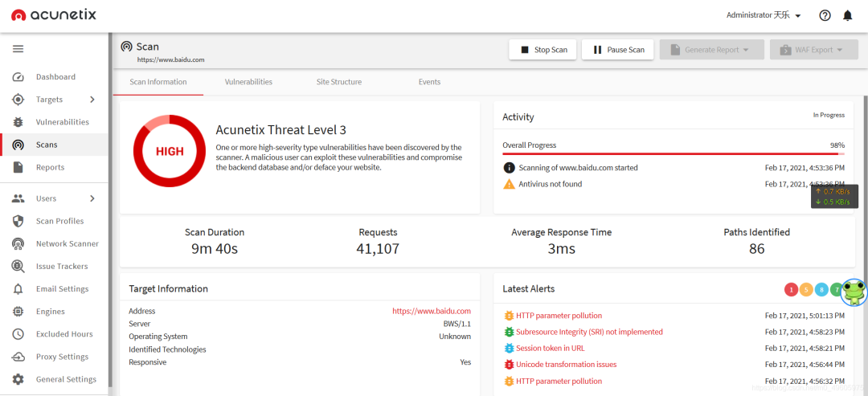The image size is (868, 396).
Task: Click the Email Settings bell icon
Action: 18,289
